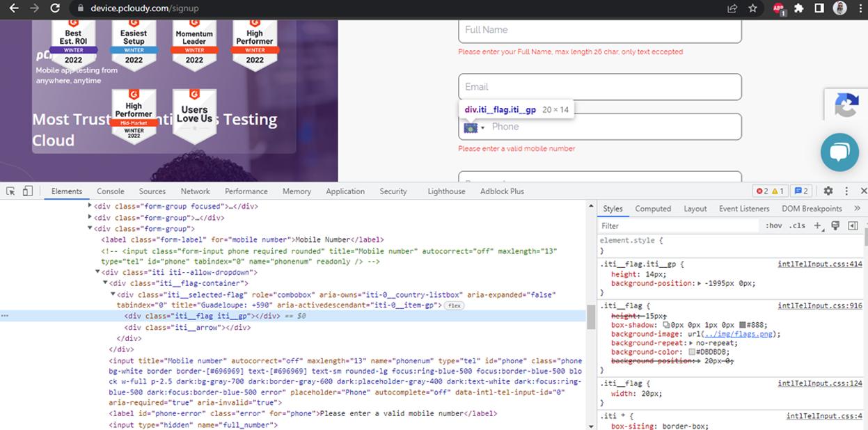Collapse the iti__flag-container div node
868x430 pixels.
coord(105,283)
